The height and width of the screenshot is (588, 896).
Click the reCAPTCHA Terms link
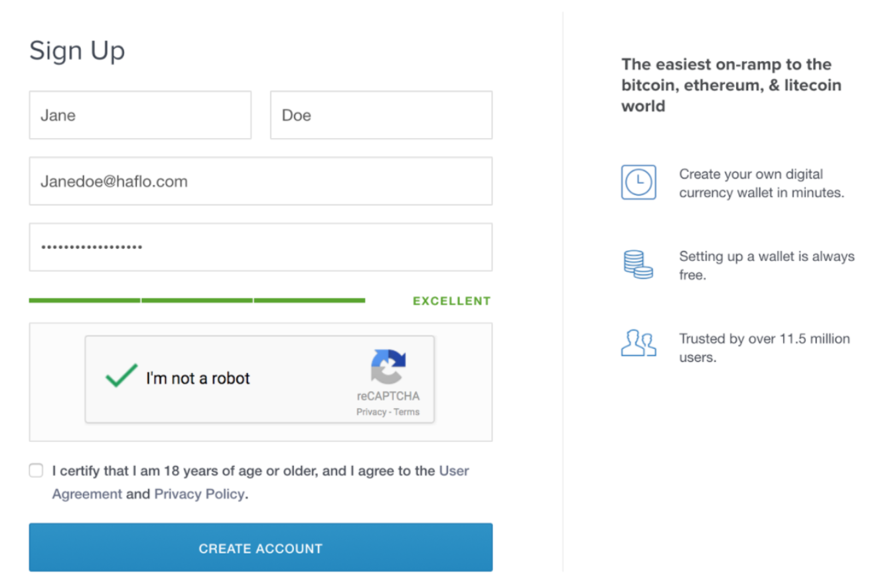(407, 411)
